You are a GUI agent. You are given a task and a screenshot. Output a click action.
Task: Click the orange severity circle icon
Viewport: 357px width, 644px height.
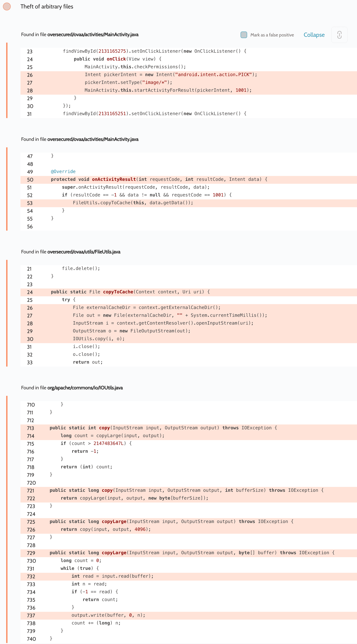[x=7, y=7]
